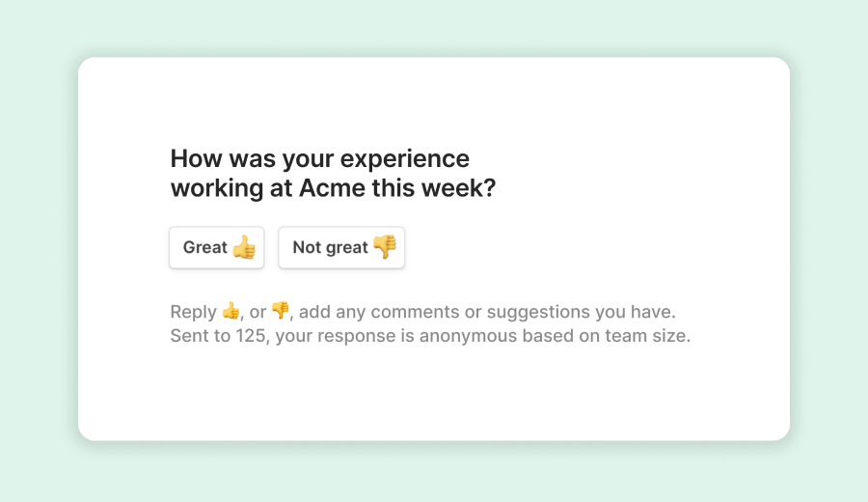Click the "Great" label text
Image resolution: width=868 pixels, height=502 pixels.
(x=204, y=248)
